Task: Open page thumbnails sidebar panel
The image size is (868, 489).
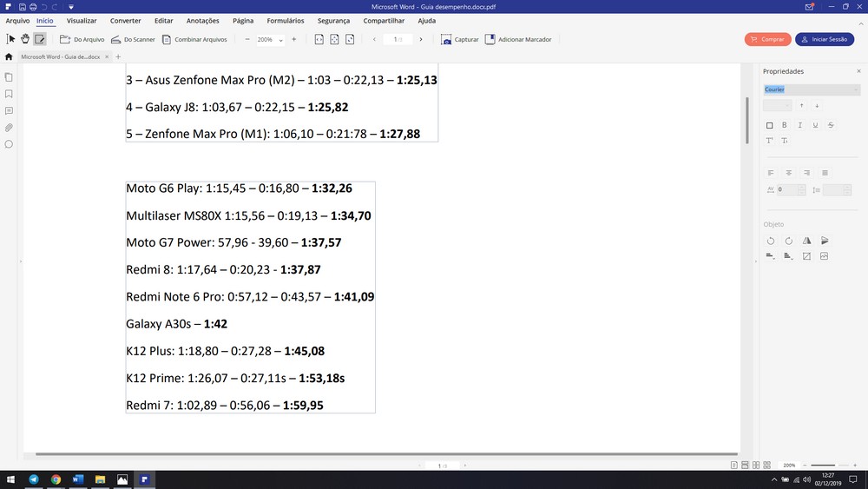Action: pyautogui.click(x=9, y=77)
